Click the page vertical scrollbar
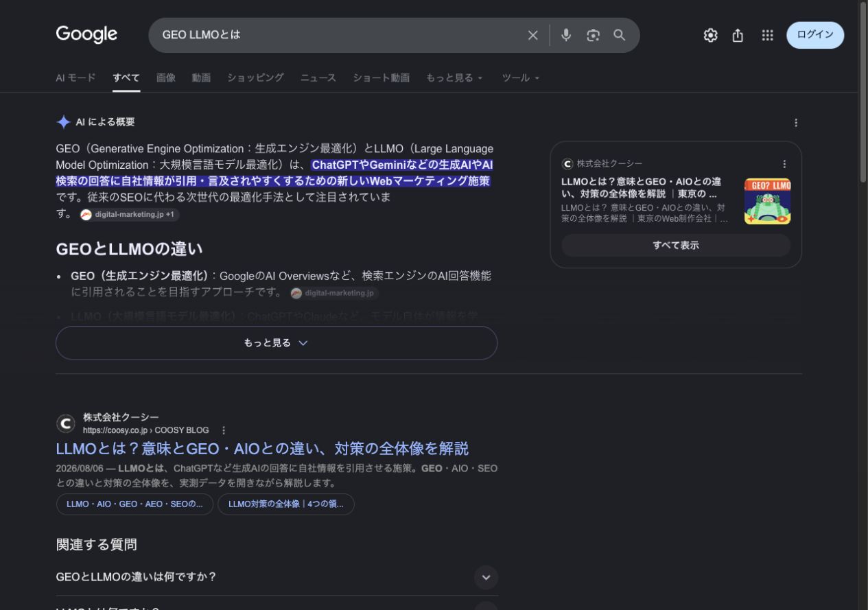The width and height of the screenshot is (868, 610). [x=863, y=93]
